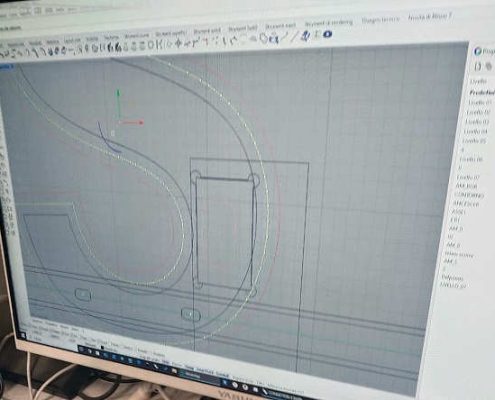Open the Strumenti SubD toolbar tab
Image resolution: width=495 pixels, height=400 pixels.
click(243, 29)
